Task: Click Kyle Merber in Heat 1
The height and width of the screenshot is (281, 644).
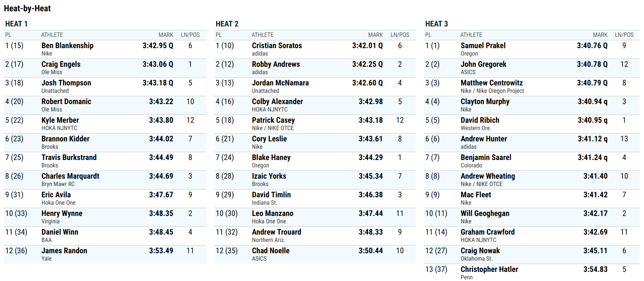Action: pyautogui.click(x=60, y=120)
